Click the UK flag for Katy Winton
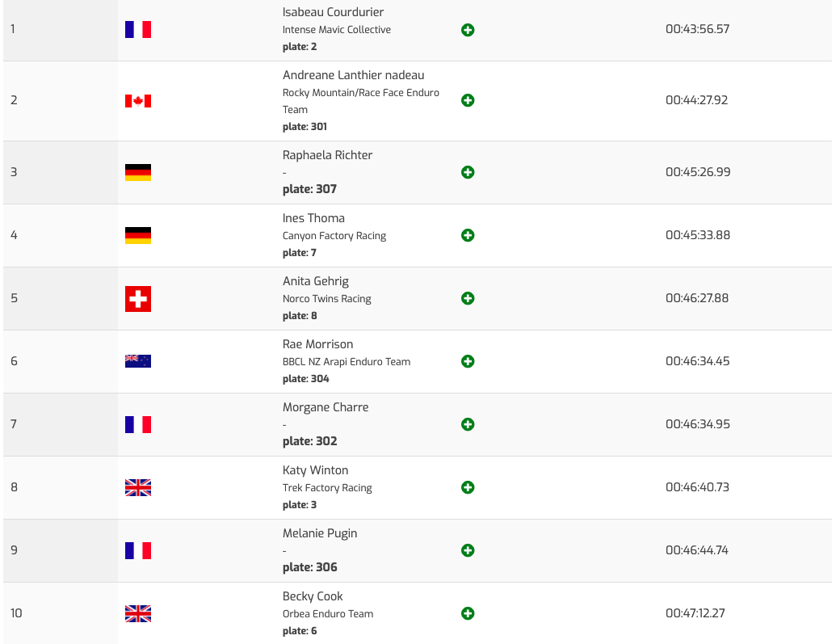The width and height of the screenshot is (836, 644). tap(138, 487)
